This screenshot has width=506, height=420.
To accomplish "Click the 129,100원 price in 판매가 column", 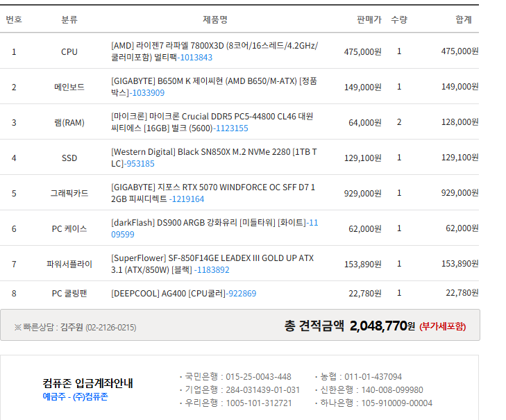I will 363,158.
